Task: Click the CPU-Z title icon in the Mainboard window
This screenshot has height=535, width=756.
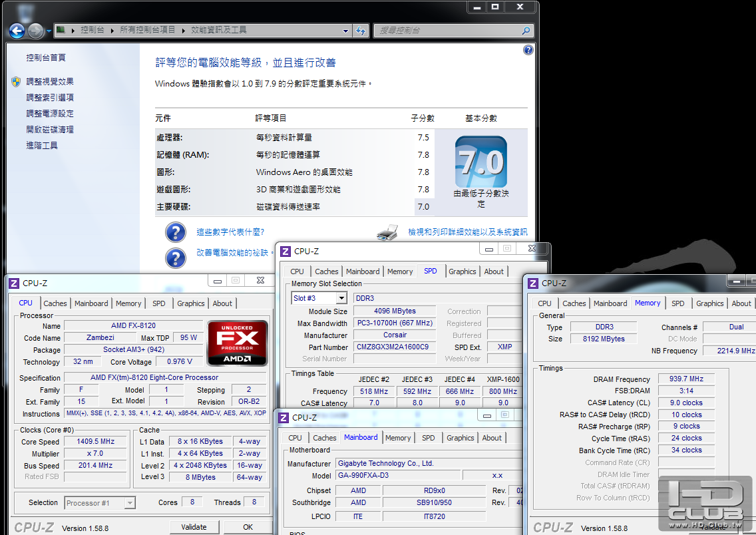Action: click(x=283, y=417)
